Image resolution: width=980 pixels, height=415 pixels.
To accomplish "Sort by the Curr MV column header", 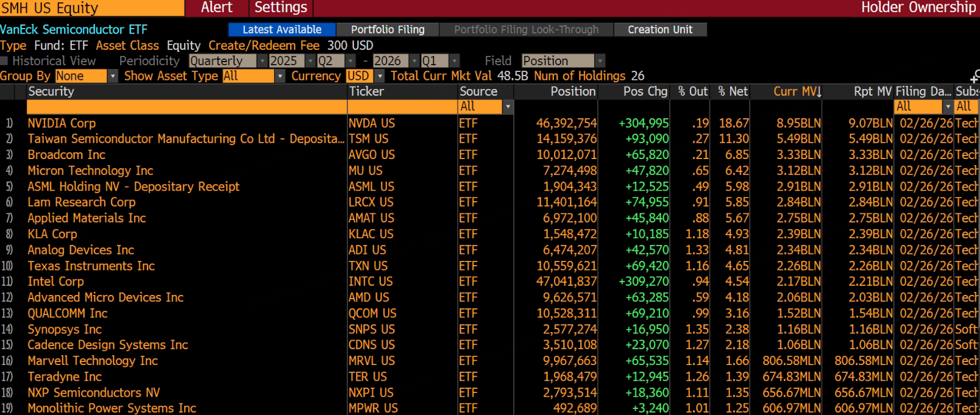I will pos(797,91).
